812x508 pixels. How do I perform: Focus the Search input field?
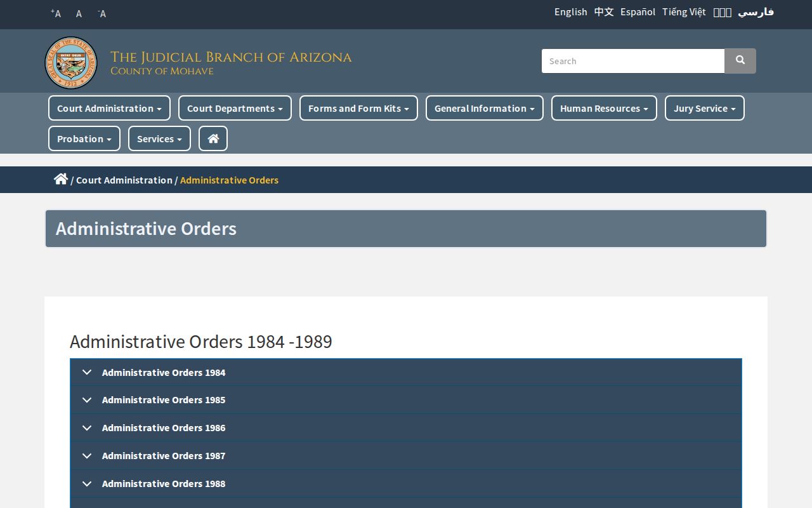pyautogui.click(x=633, y=61)
